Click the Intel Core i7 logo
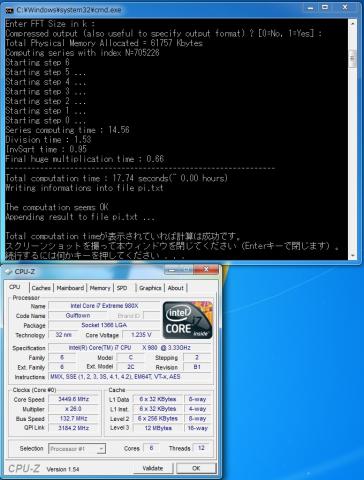This screenshot has height=480, width=364. tap(187, 320)
